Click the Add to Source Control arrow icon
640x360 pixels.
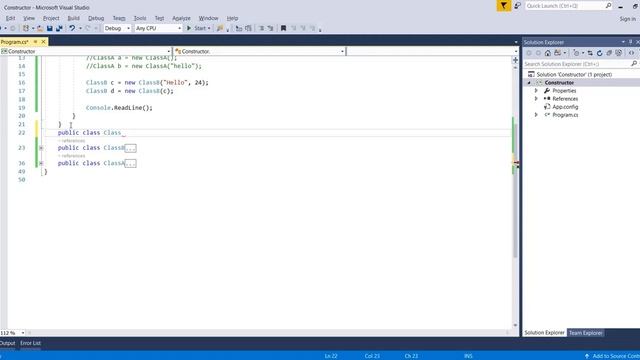[x=587, y=356]
